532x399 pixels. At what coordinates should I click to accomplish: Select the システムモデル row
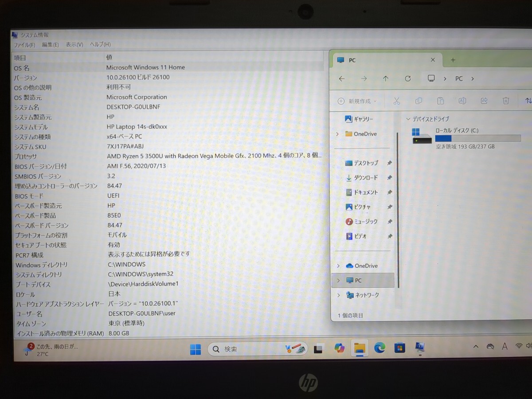[168, 127]
